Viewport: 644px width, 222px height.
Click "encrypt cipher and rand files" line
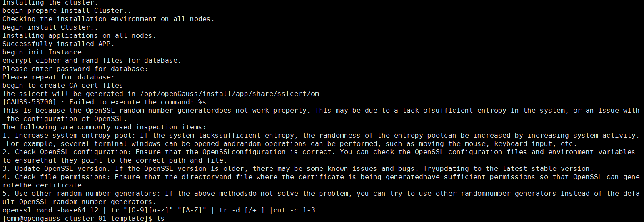pos(92,61)
